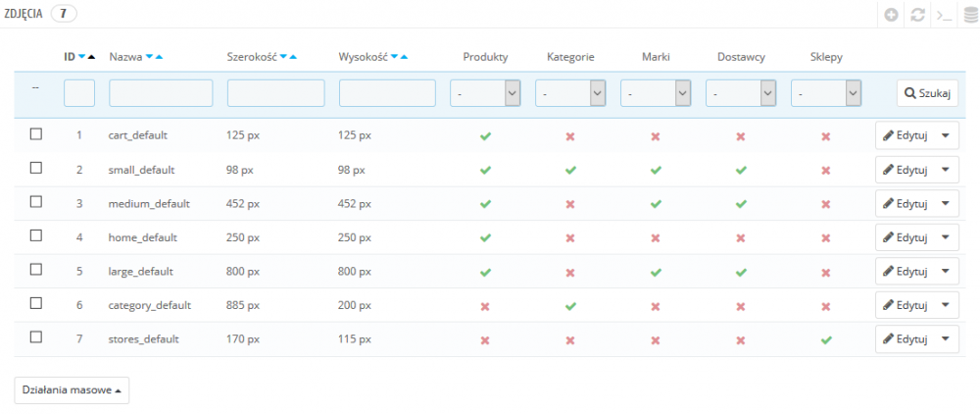Screen dimensions: 980x414
Task: Click the add new image type plus icon
Action: [x=892, y=15]
